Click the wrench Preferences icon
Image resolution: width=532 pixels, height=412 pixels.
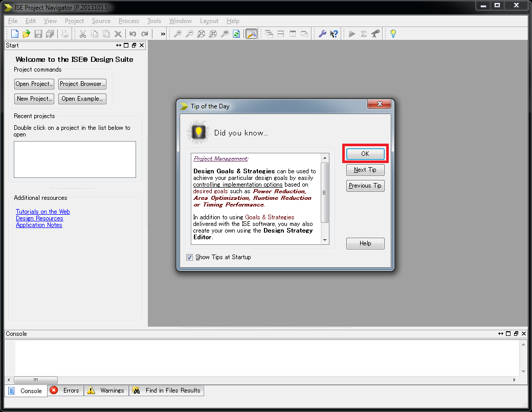(322, 34)
